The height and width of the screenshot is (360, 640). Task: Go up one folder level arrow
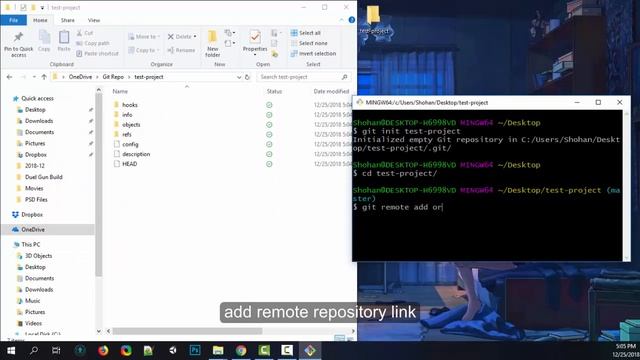pos(44,77)
